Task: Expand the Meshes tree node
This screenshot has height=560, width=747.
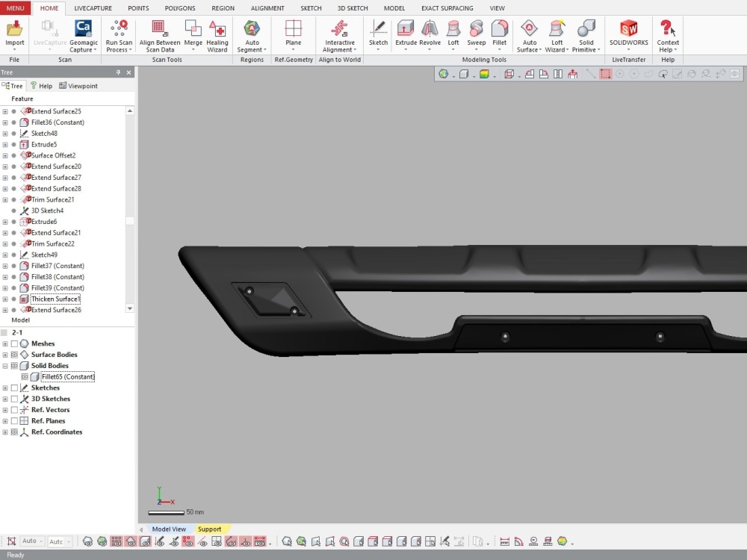Action: (5, 343)
